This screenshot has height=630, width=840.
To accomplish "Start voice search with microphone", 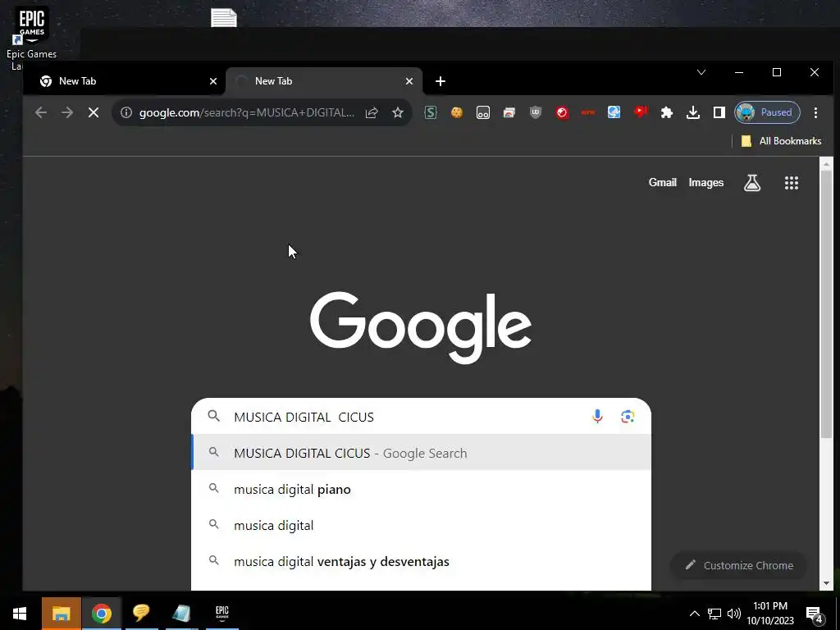I will coord(597,416).
